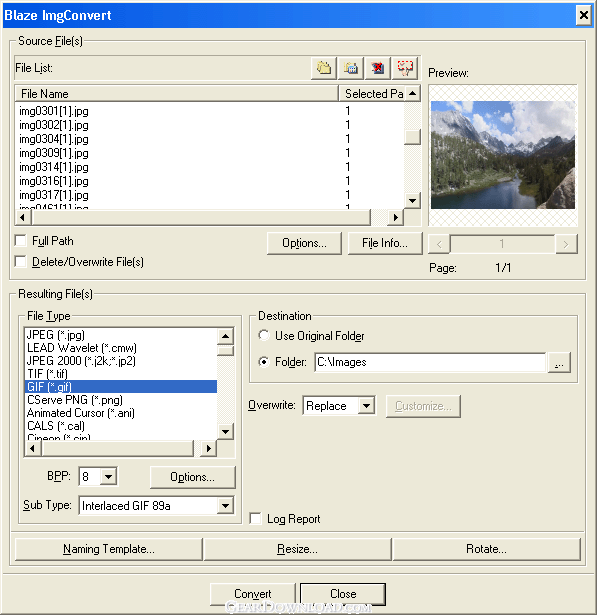The width and height of the screenshot is (597, 615).
Task: Close the Blaze ImgConvert window
Action: click(x=583, y=15)
